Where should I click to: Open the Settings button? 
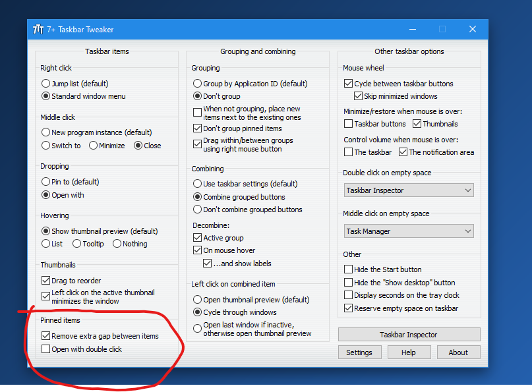pyautogui.click(x=360, y=352)
